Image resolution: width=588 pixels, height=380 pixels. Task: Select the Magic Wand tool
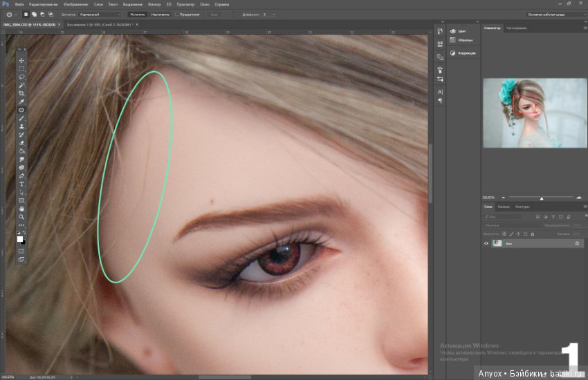(x=21, y=86)
